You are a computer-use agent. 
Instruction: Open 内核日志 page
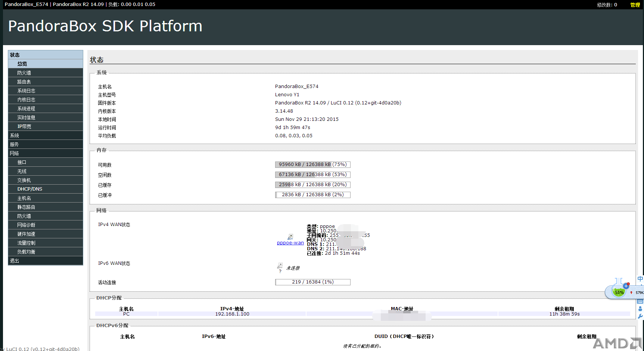46,100
